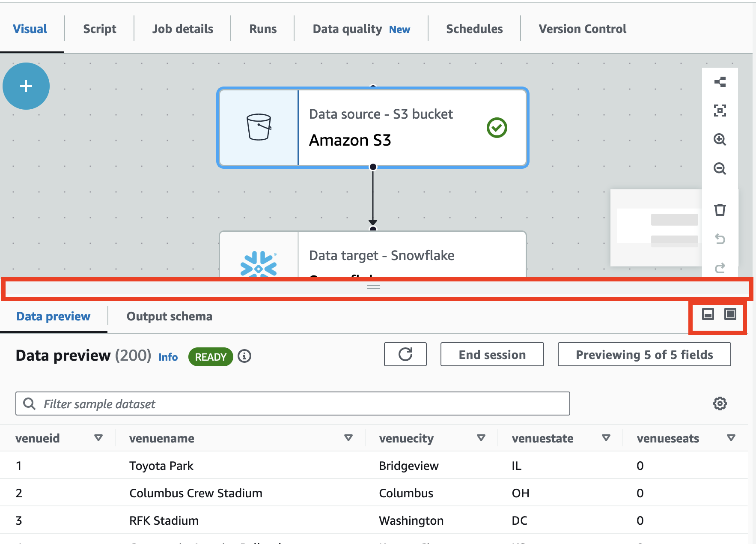Click the graph layout icon in canvas toolbar

pyautogui.click(x=720, y=81)
